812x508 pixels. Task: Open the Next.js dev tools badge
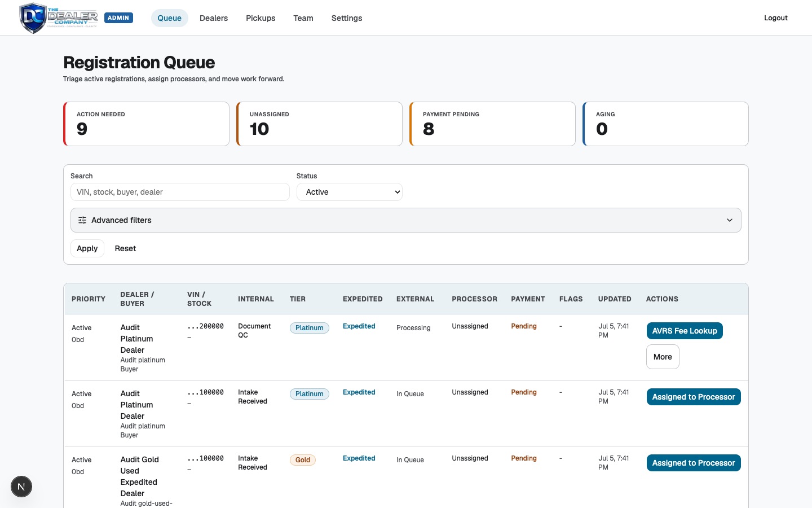[x=21, y=487]
